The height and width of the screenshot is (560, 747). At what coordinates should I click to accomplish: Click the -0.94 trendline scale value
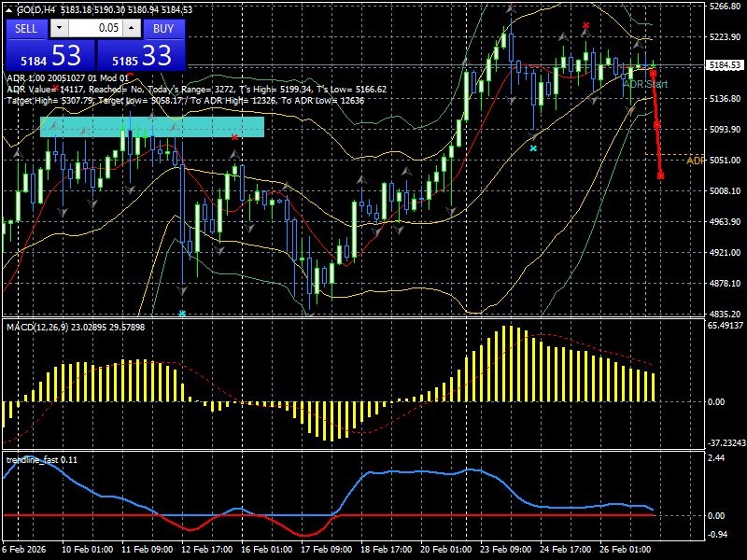click(718, 535)
